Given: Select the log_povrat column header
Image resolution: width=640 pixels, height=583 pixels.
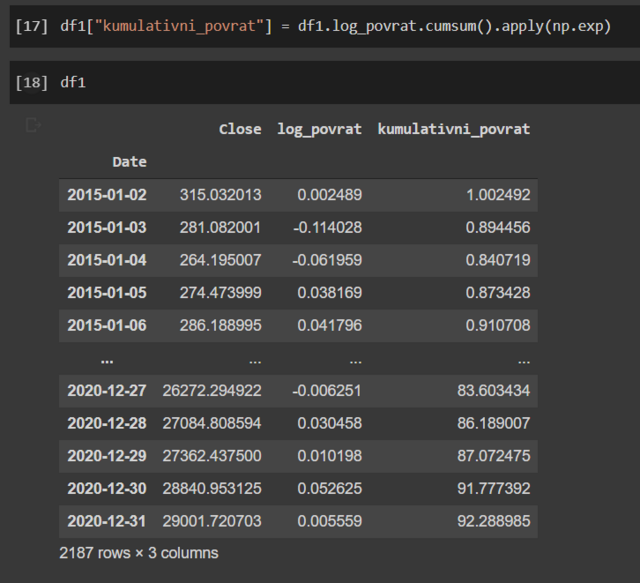Looking at the screenshot, I should (x=320, y=129).
